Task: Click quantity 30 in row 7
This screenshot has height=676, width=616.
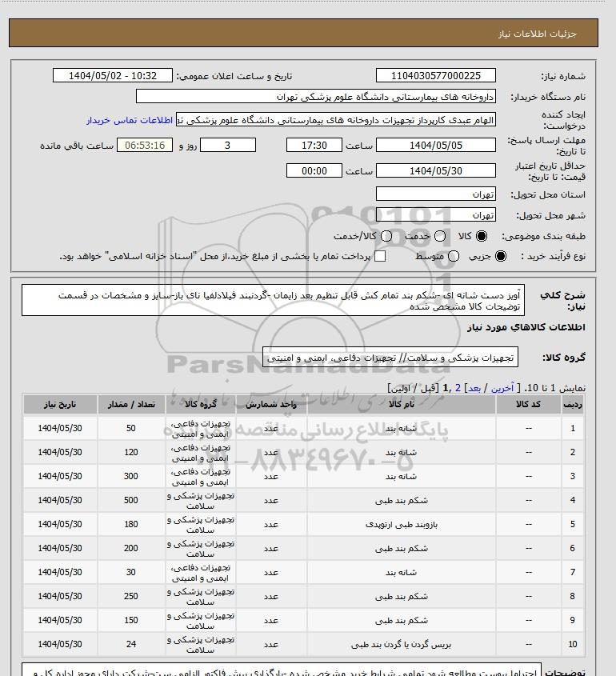Action: coord(131,572)
